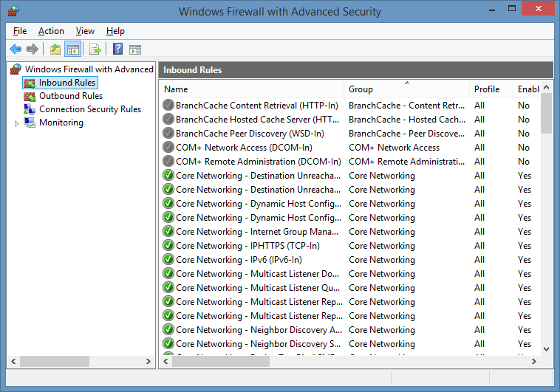Click the Connection Security Rules tree icon
Viewport: 560px width, 392px height.
coord(30,109)
